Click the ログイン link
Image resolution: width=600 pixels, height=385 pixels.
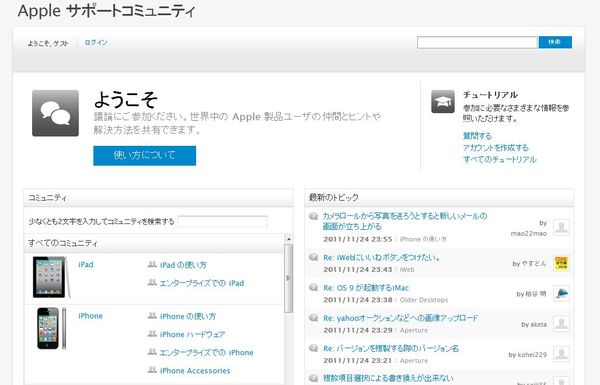pos(96,42)
